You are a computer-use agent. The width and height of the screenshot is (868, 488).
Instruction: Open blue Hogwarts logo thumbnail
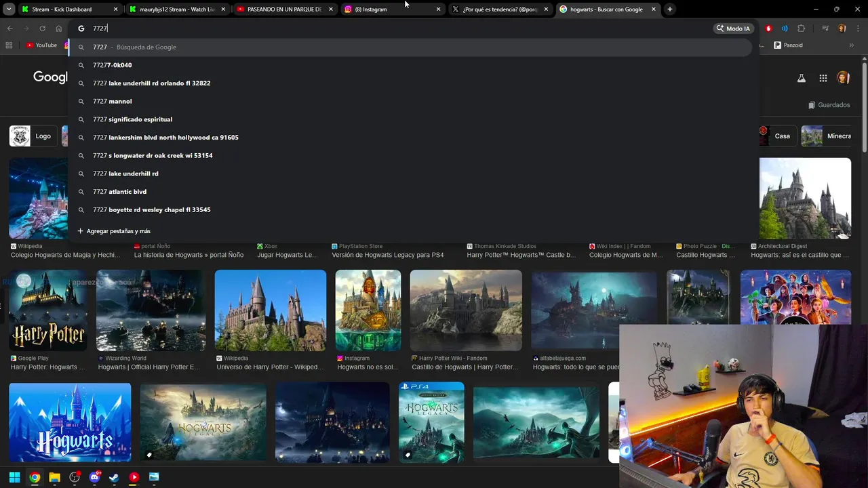(x=71, y=422)
